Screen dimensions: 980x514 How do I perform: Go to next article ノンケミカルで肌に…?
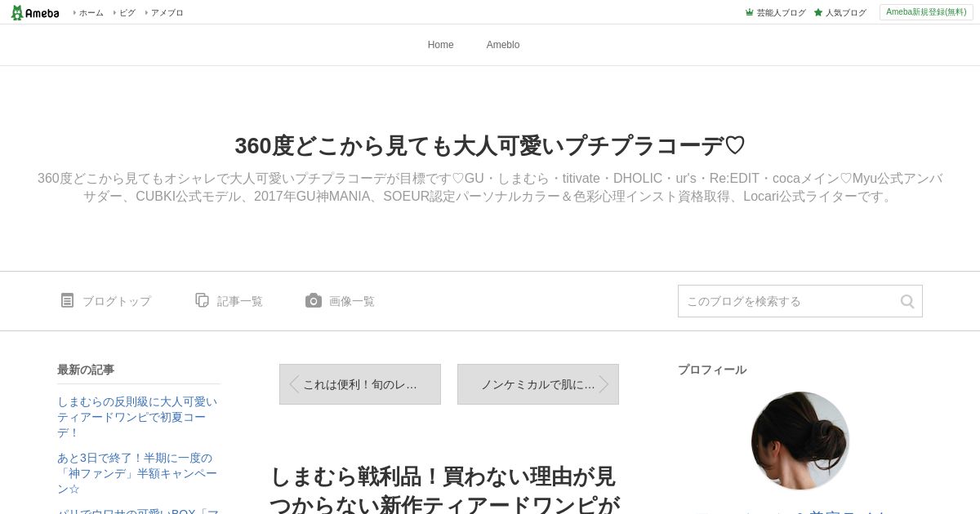[x=538, y=384]
